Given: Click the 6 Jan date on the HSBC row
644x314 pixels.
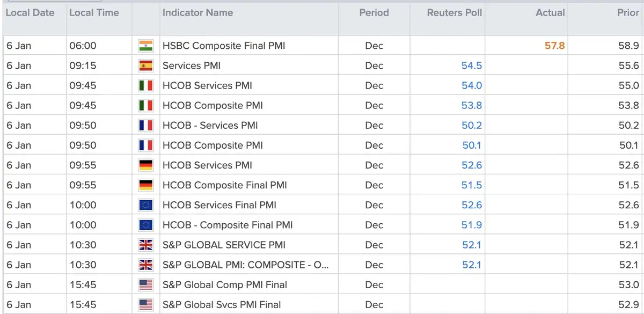Looking at the screenshot, I should point(19,46).
